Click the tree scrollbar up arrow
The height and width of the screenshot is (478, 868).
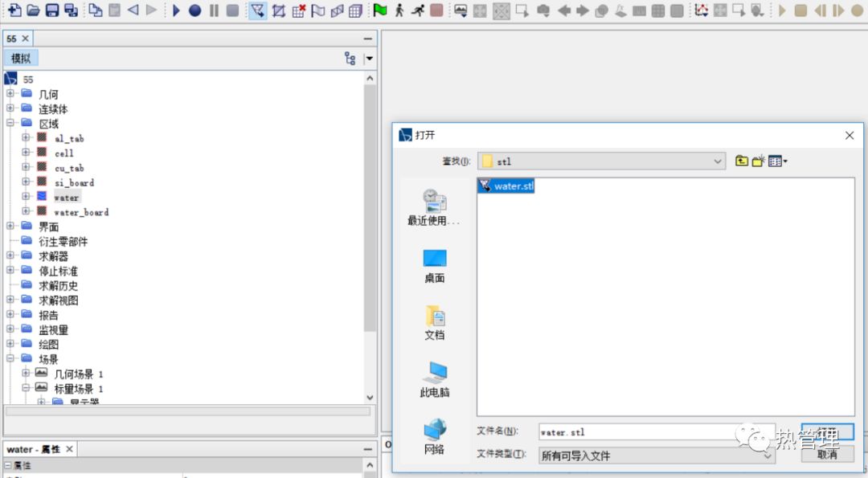(370, 78)
